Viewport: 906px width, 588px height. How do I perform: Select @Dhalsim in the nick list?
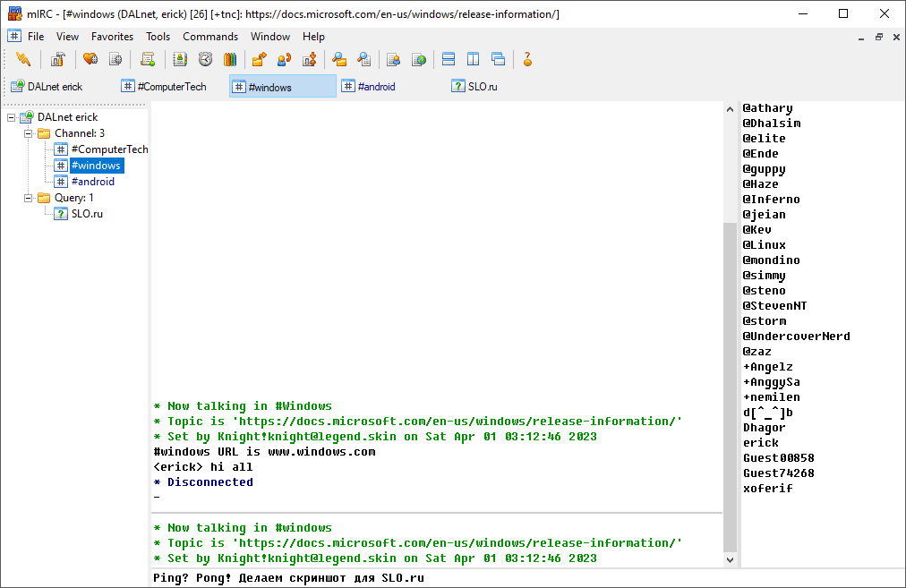click(x=772, y=123)
